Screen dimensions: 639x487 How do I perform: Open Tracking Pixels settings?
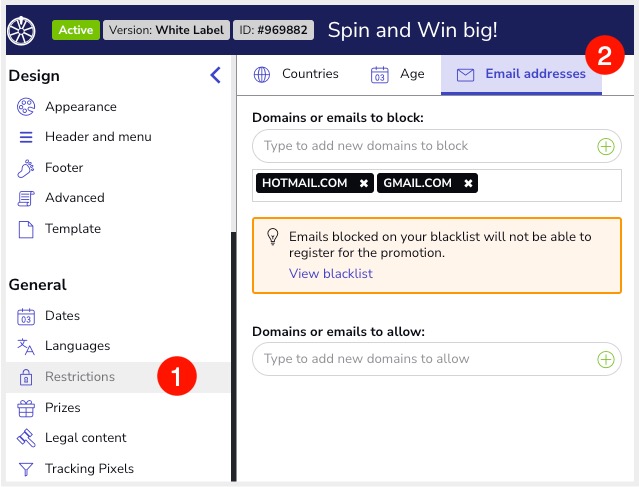point(89,469)
